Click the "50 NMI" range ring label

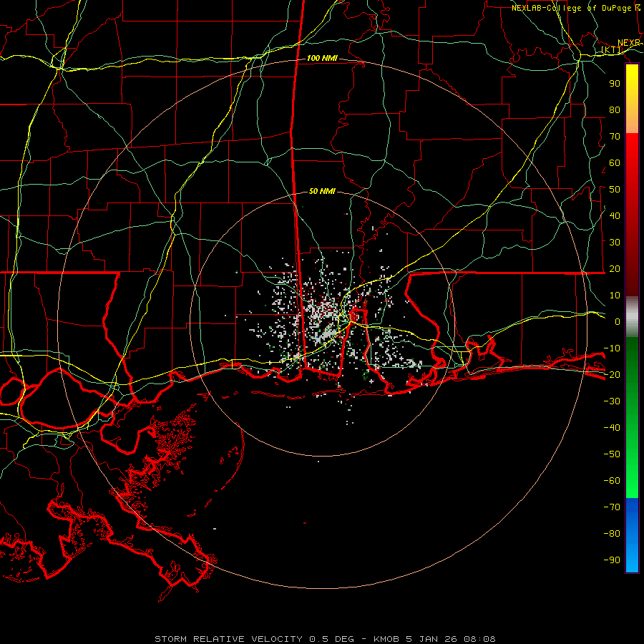pyautogui.click(x=322, y=191)
